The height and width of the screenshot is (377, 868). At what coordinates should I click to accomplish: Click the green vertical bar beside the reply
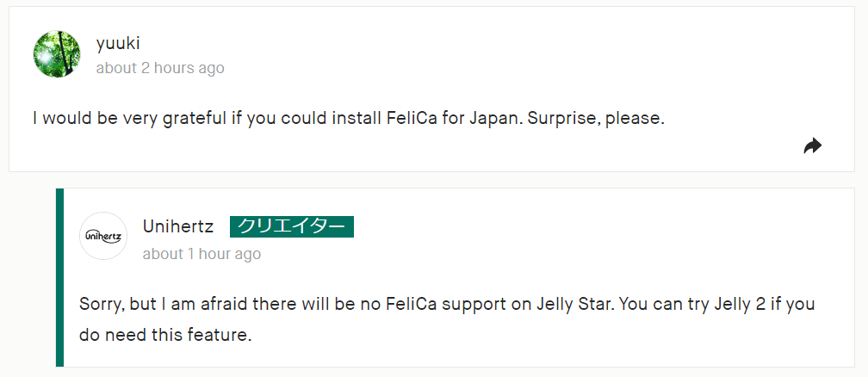tap(59, 277)
